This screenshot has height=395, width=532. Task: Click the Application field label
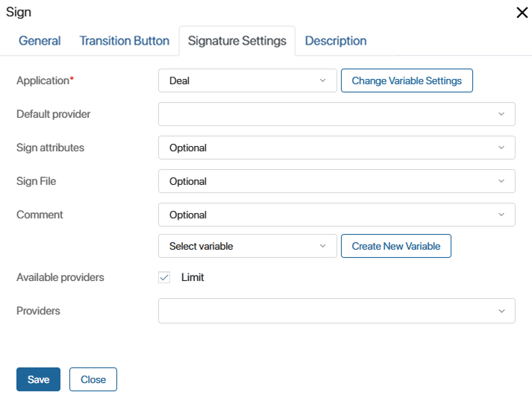[x=45, y=80]
